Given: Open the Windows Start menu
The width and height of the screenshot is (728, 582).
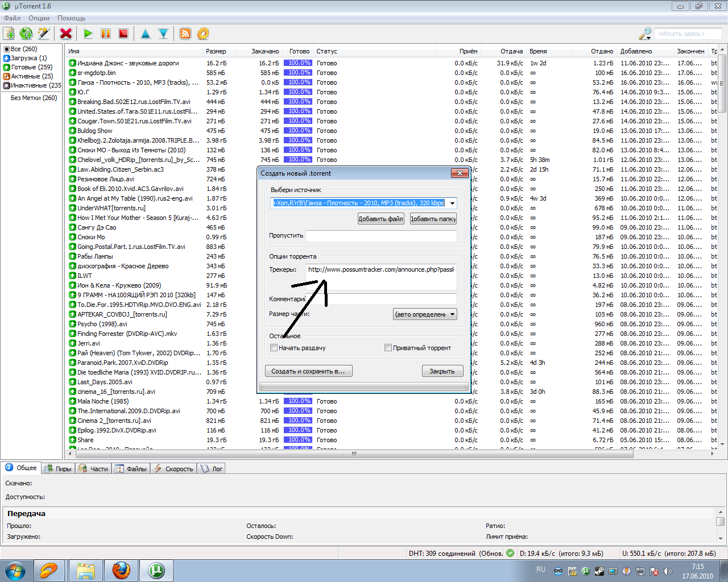Looking at the screenshot, I should coord(15,570).
